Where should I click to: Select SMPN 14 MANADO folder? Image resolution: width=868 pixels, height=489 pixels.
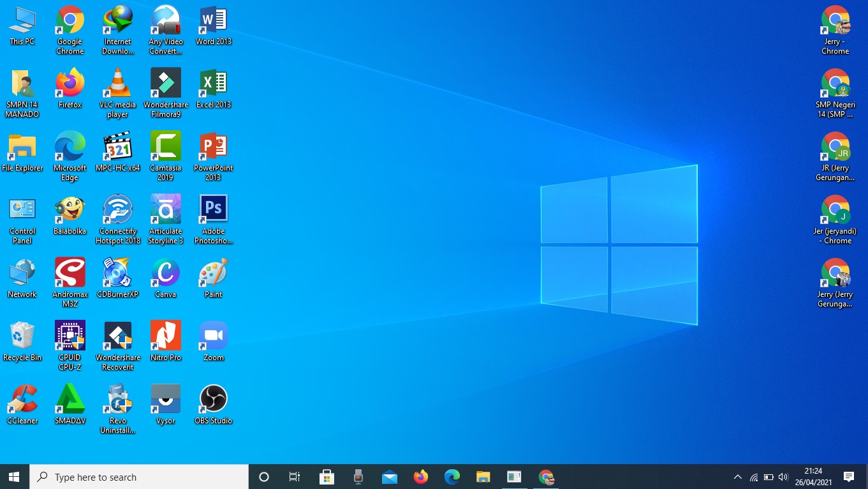point(22,93)
